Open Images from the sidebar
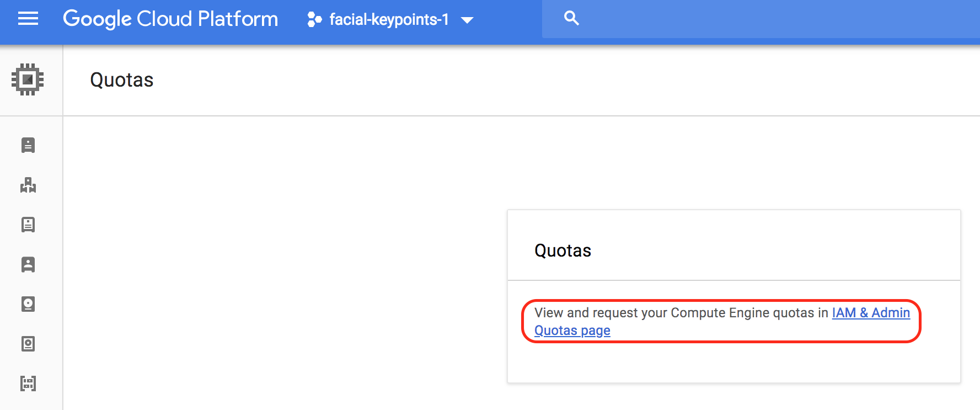Screen dimensions: 980x410 tap(28, 384)
